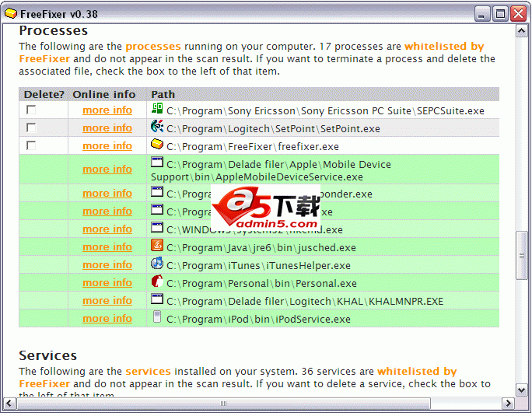Click the Logitech SetPoint.exe icon

pos(157,126)
